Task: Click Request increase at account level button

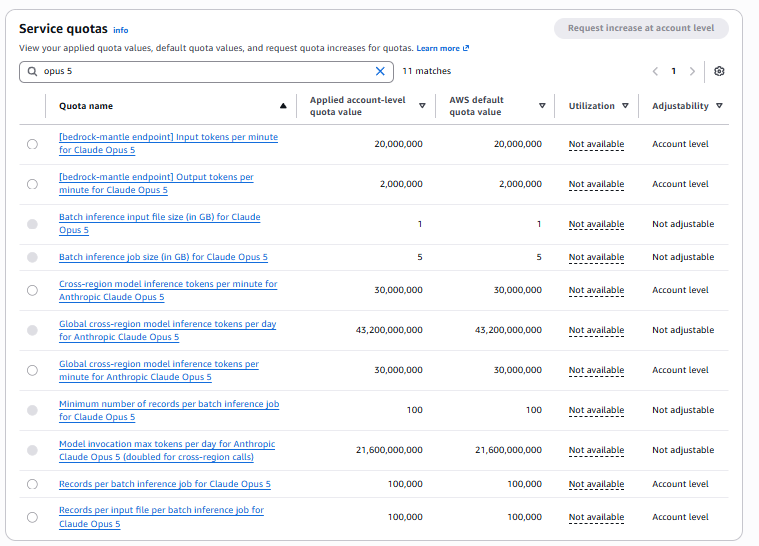Action: (641, 28)
